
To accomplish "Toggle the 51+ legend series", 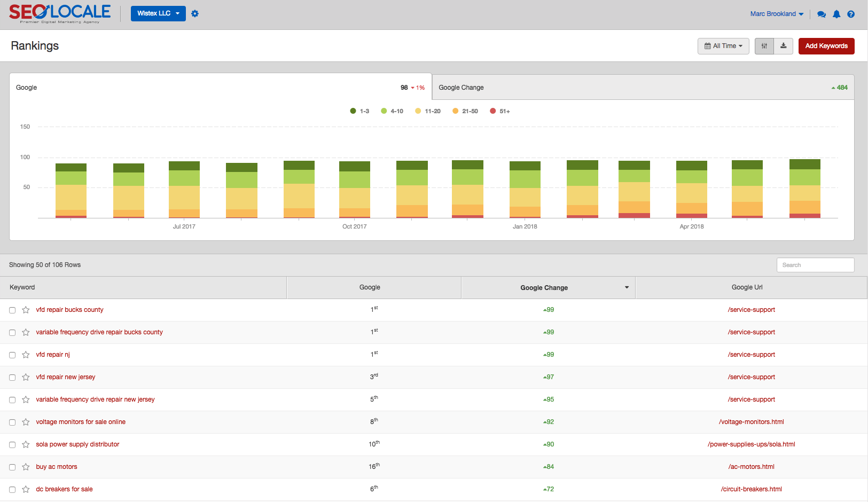I will tap(500, 111).
